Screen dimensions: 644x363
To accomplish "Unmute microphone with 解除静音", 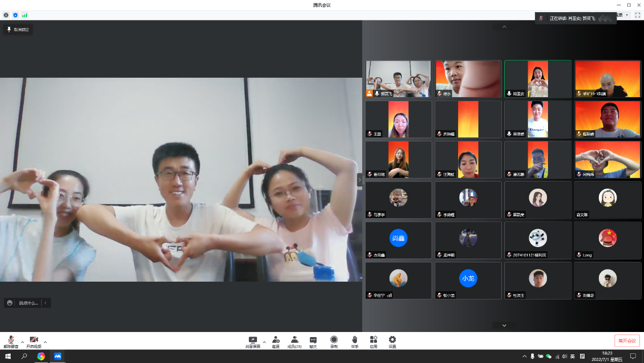I will coord(11,341).
